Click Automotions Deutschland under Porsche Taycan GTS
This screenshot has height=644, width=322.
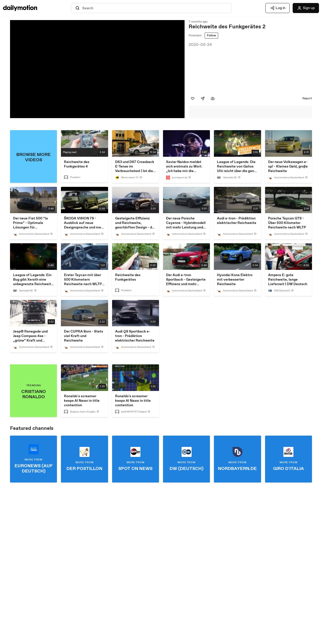[x=289, y=234]
